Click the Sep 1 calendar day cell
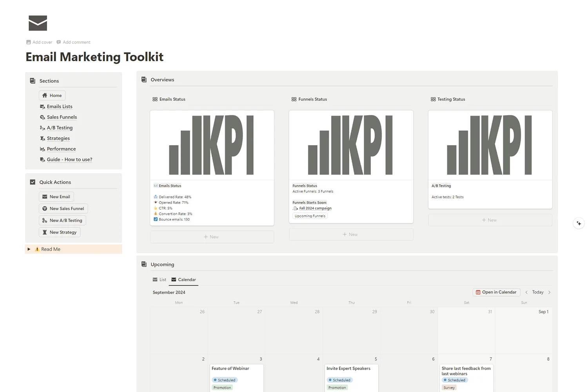 click(524, 330)
